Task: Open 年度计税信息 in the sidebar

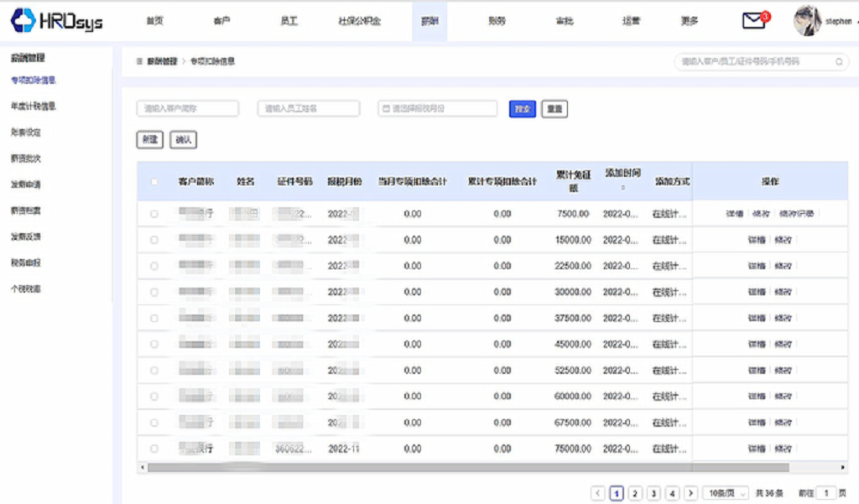Action: [x=34, y=107]
